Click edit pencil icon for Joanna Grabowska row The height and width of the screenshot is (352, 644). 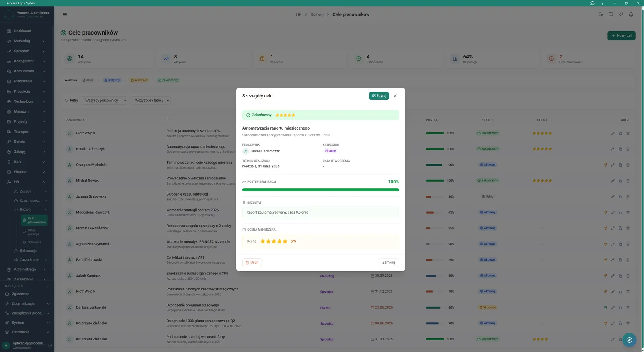pyautogui.click(x=613, y=197)
